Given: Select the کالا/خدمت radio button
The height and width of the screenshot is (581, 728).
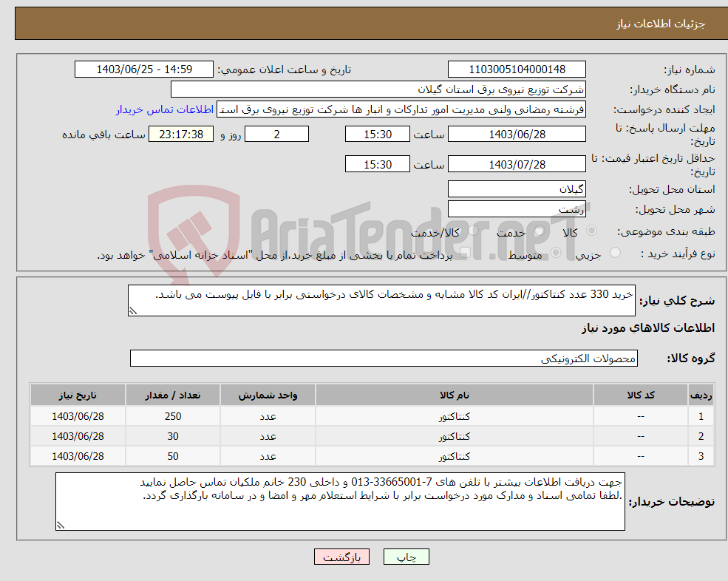Looking at the screenshot, I should coord(473,231).
